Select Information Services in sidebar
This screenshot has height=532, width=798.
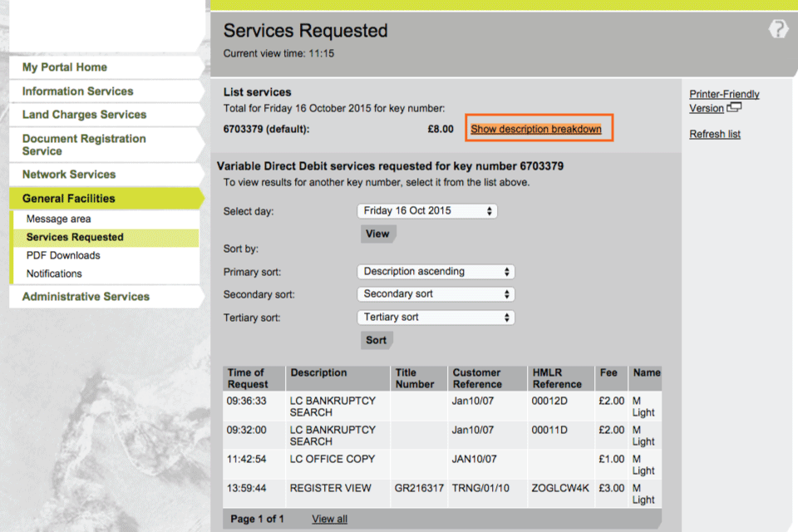(77, 91)
